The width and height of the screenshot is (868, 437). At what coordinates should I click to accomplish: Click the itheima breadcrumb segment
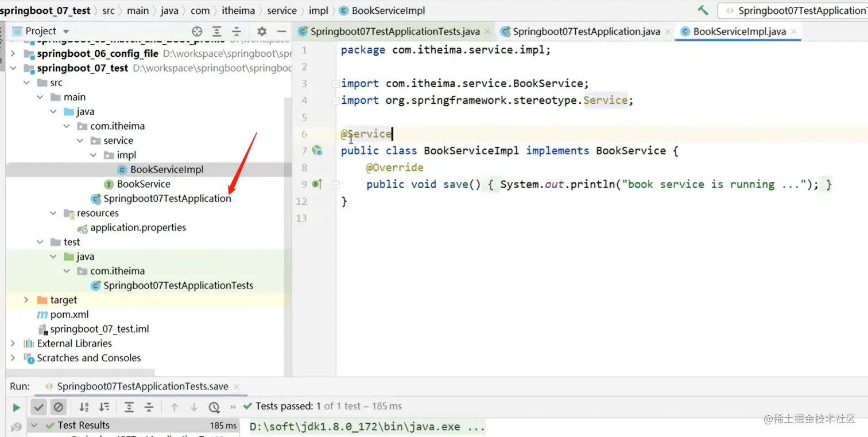click(x=238, y=10)
